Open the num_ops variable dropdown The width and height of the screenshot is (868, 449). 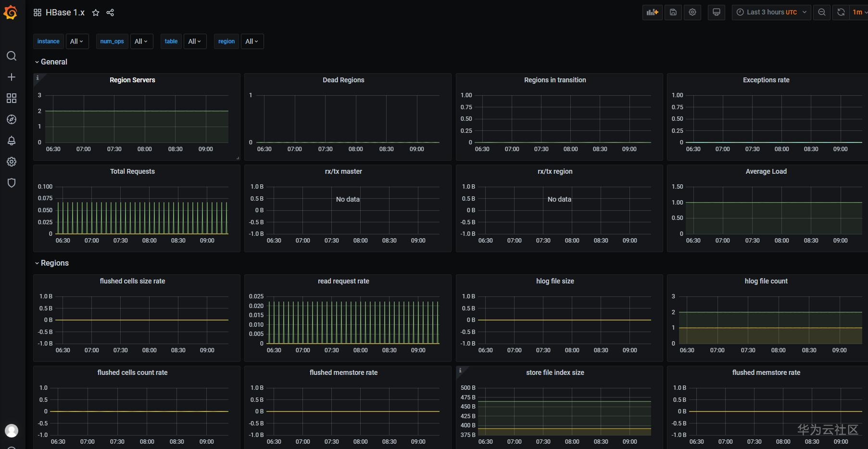tap(141, 41)
